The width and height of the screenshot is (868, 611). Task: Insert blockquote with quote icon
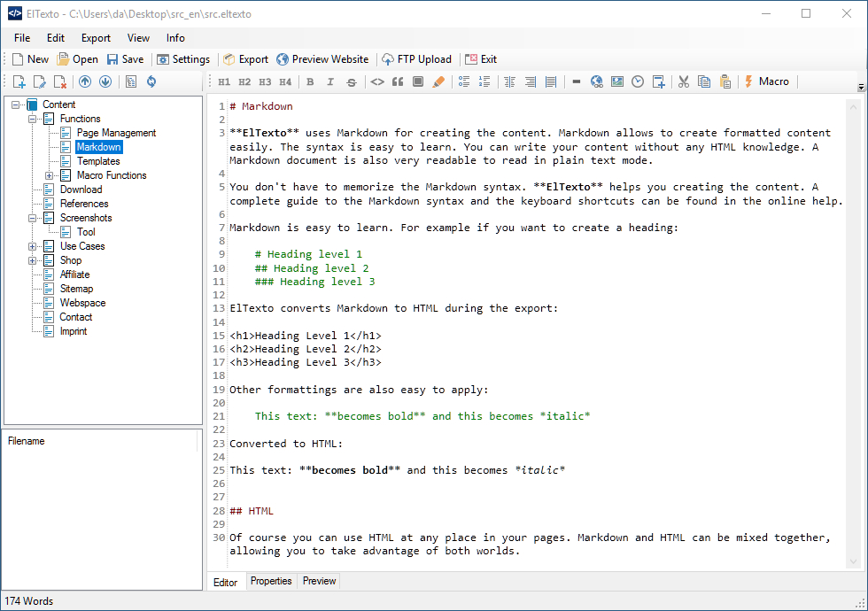398,82
